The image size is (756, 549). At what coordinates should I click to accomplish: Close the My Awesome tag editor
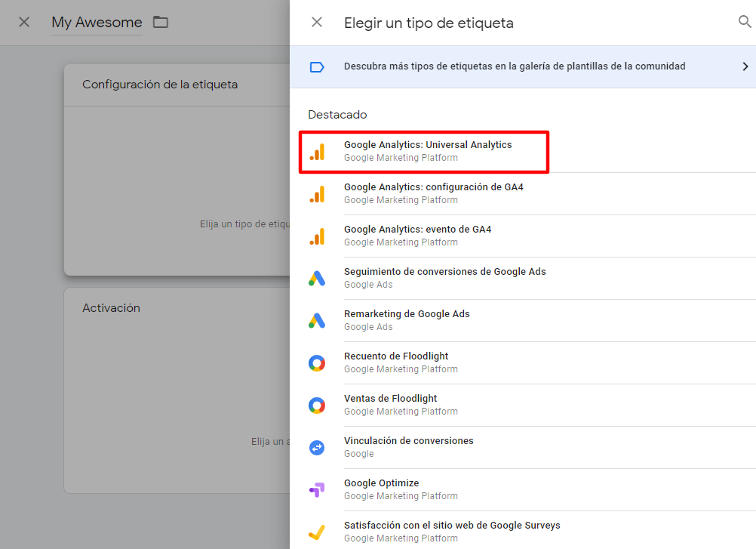[24, 22]
